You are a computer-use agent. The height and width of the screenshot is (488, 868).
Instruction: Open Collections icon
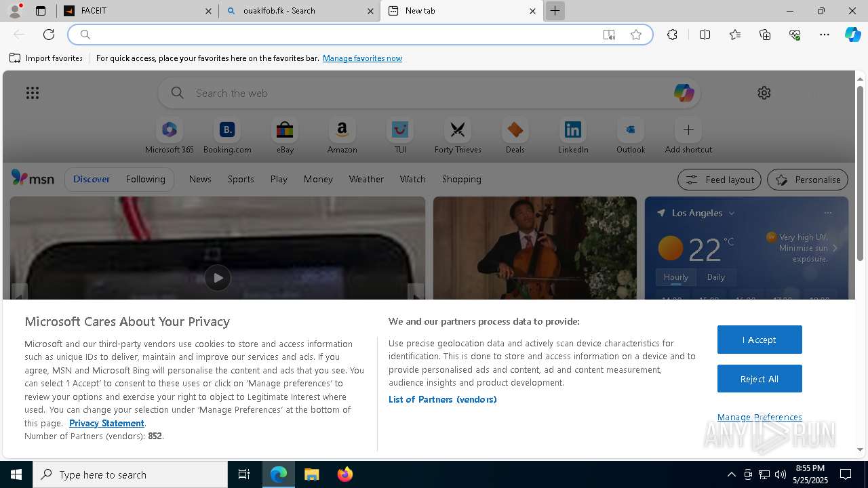(765, 35)
